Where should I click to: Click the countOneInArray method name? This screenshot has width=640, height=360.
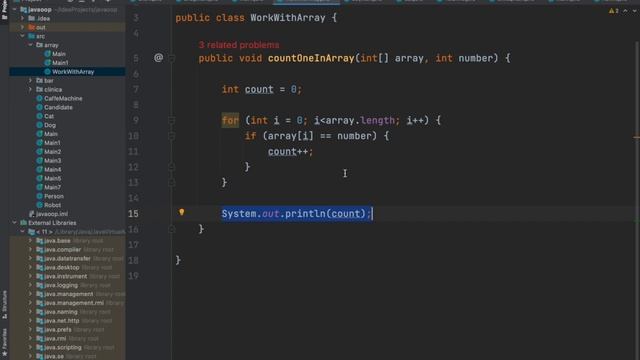[311, 58]
